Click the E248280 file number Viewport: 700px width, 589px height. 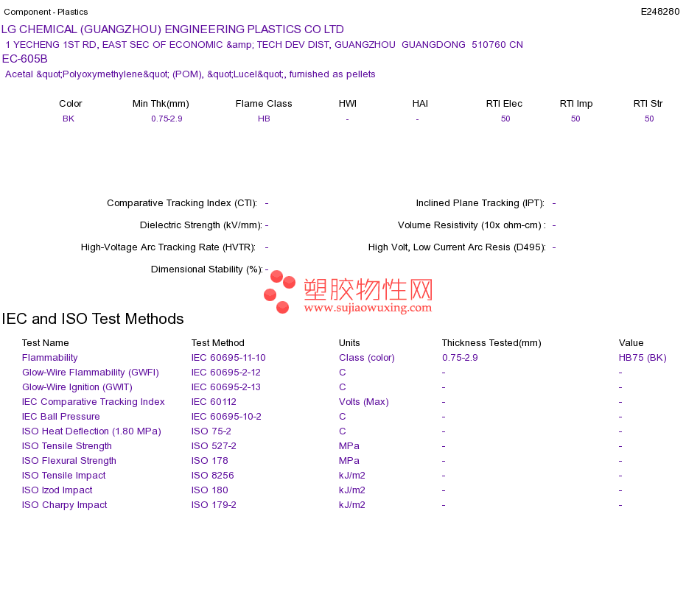click(x=659, y=12)
